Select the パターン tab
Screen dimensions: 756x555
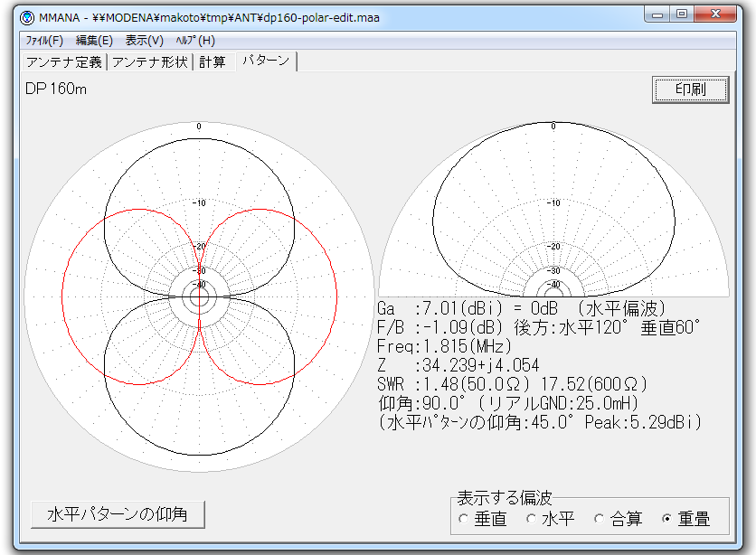[266, 61]
